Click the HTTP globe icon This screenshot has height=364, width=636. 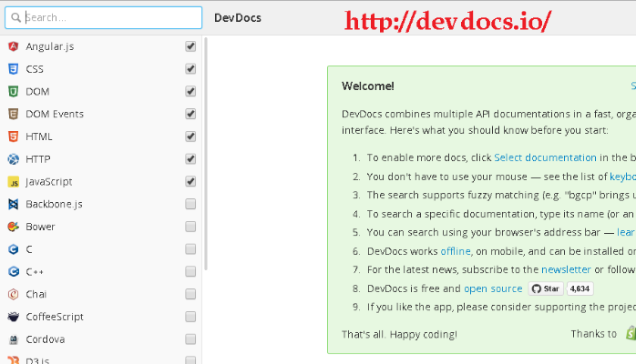(14, 159)
